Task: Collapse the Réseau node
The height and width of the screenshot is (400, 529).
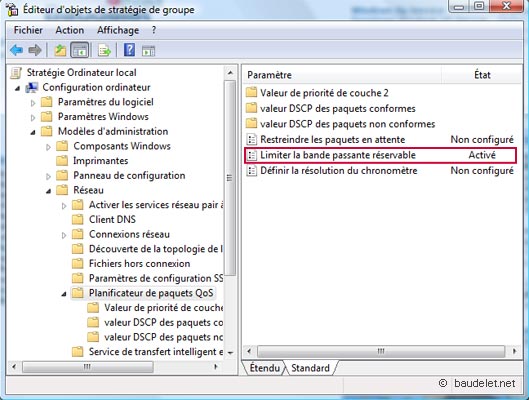Action: point(49,191)
